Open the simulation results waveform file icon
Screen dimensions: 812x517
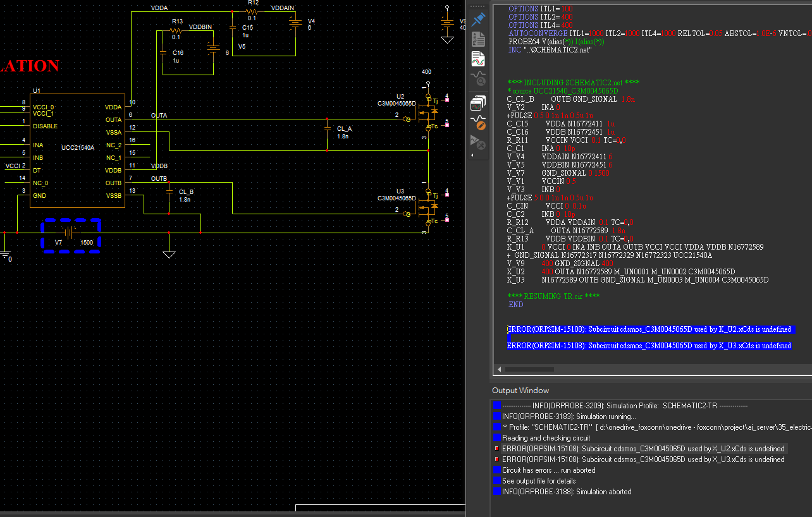(479, 59)
